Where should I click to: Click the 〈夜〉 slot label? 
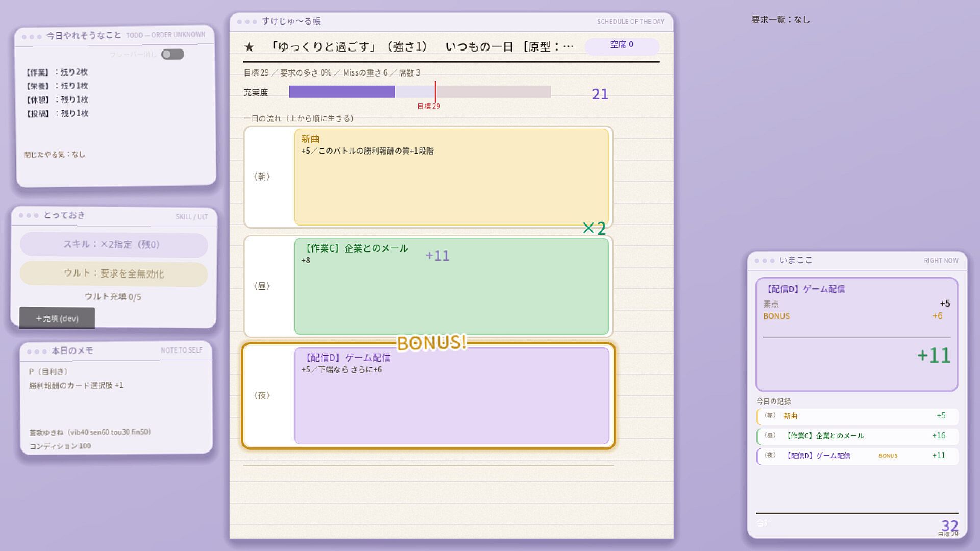262,396
